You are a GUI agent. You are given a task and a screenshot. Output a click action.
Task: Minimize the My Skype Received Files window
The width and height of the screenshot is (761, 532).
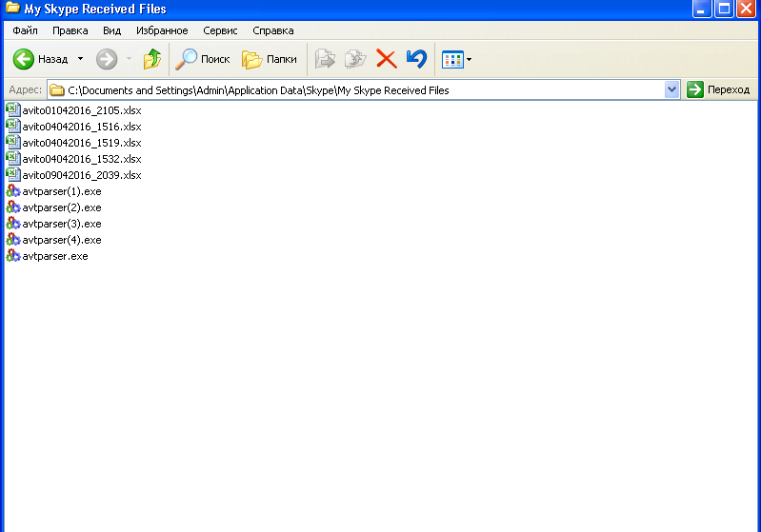(701, 9)
